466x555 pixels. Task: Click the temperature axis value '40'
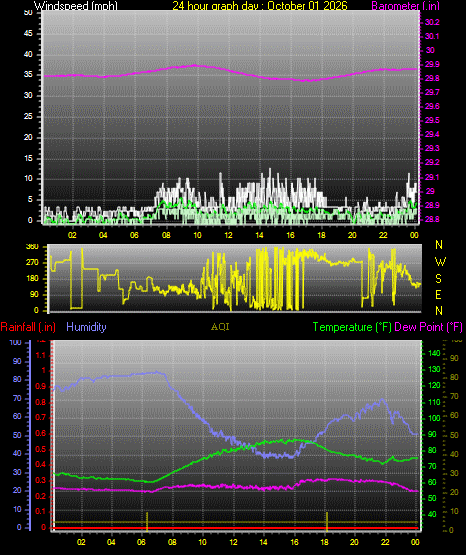[432, 514]
